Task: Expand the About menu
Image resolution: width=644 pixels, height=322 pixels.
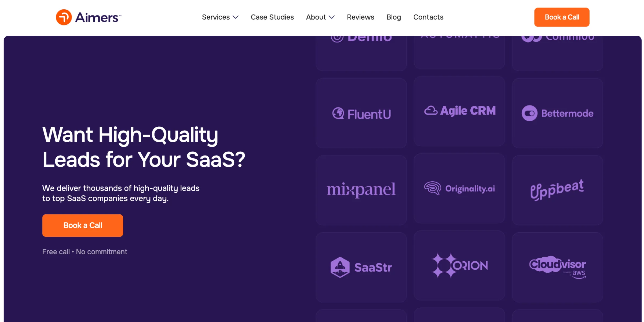Action: pos(316,17)
